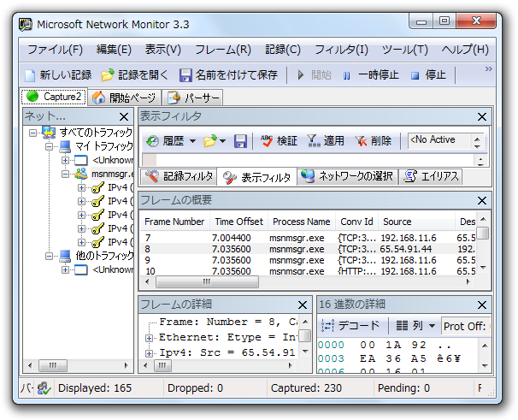Click 適用 to apply the filter
The height and width of the screenshot is (420, 518).
pos(326,141)
